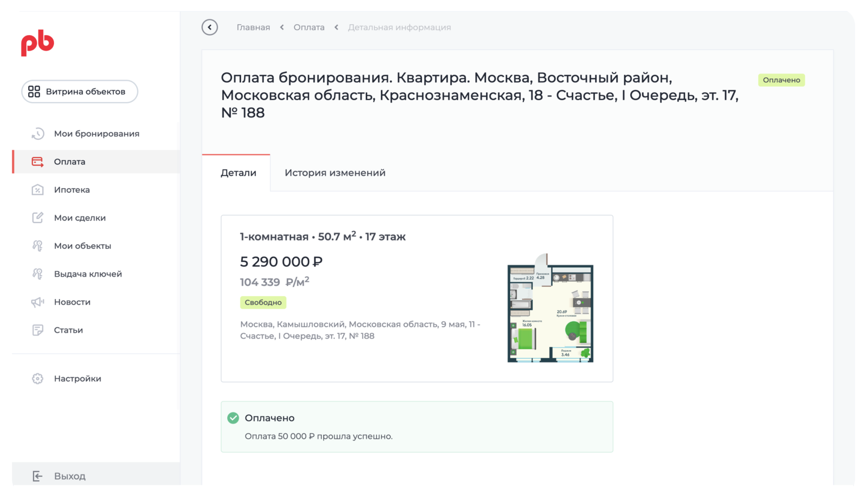Click the 1-комнатная 50.7 м² heading
The image size is (866, 504).
point(323,237)
